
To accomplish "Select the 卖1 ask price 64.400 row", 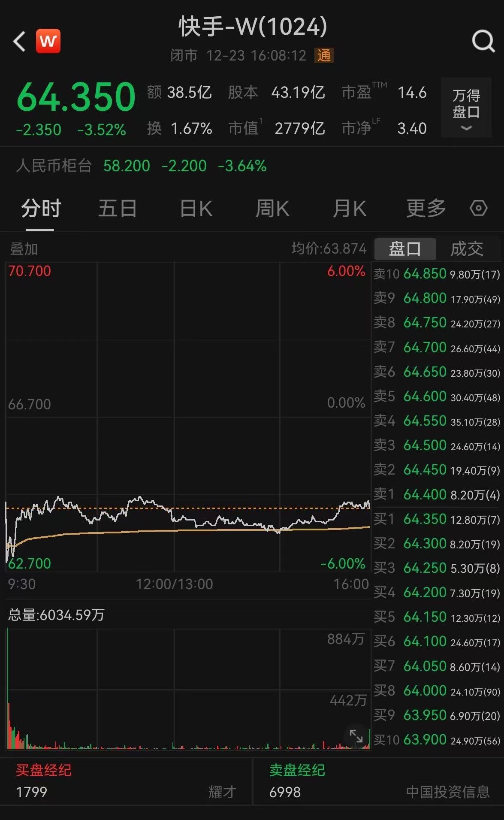I will [437, 495].
